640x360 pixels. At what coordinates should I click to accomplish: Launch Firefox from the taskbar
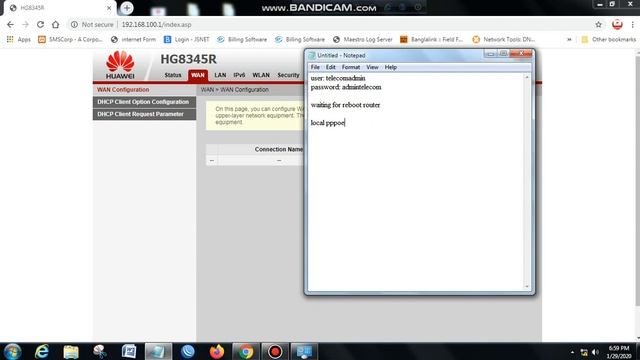[x=217, y=351]
